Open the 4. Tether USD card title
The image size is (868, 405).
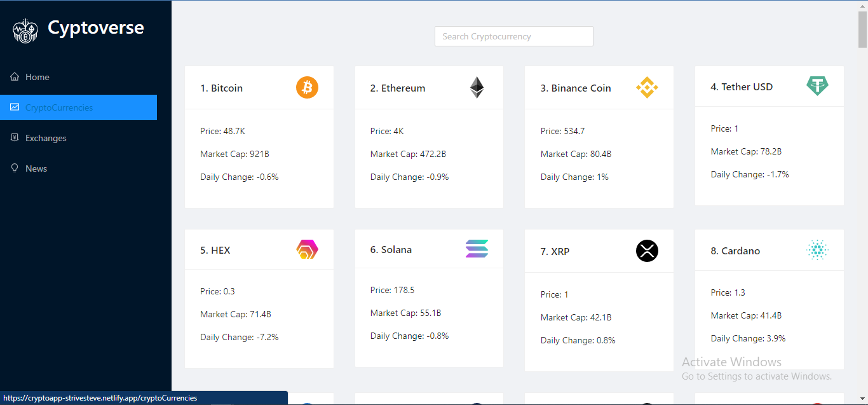click(x=742, y=87)
